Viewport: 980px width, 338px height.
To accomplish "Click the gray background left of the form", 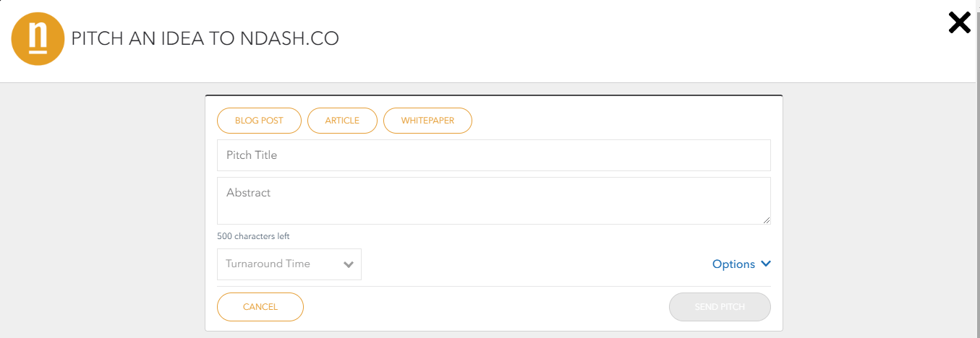I will pyautogui.click(x=103, y=209).
